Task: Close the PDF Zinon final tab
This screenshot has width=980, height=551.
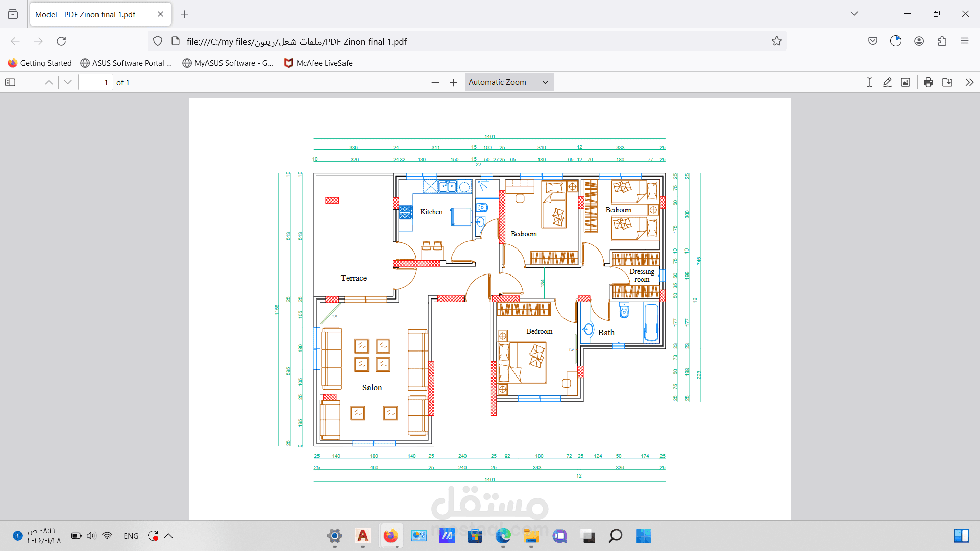Action: click(160, 14)
